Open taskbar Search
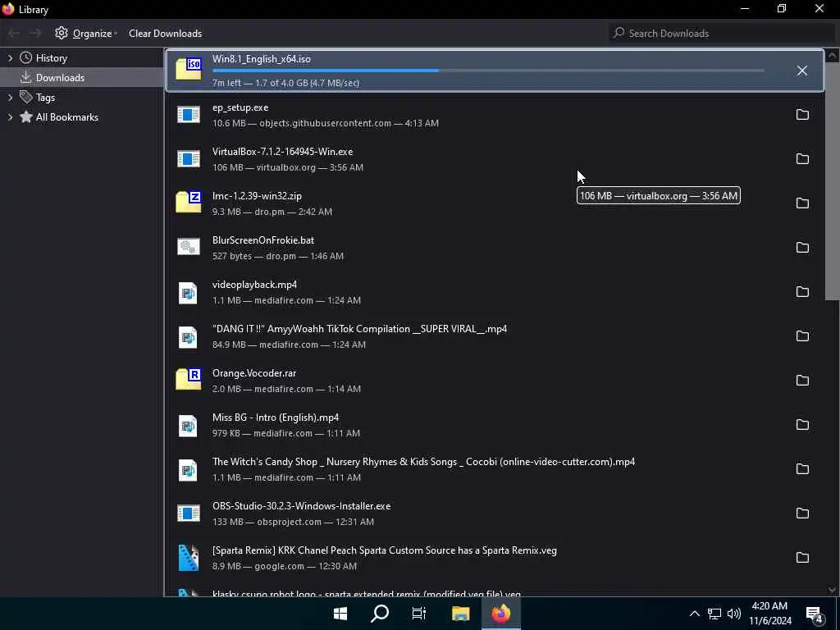The height and width of the screenshot is (630, 840). pyautogui.click(x=380, y=614)
